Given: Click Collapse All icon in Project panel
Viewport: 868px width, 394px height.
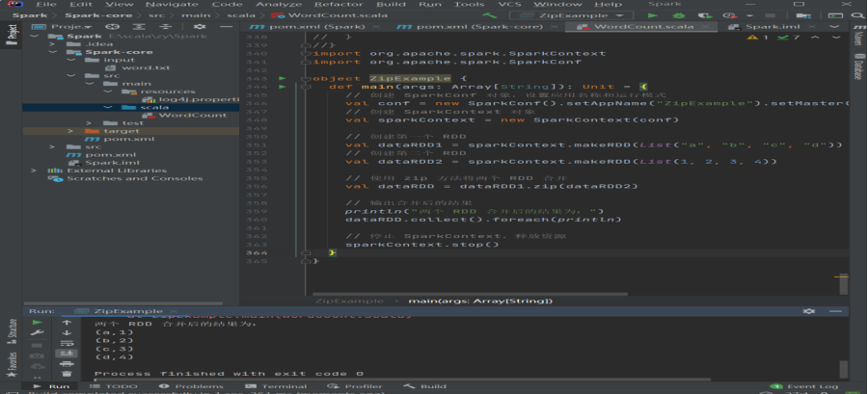Looking at the screenshot, I should click(166, 27).
